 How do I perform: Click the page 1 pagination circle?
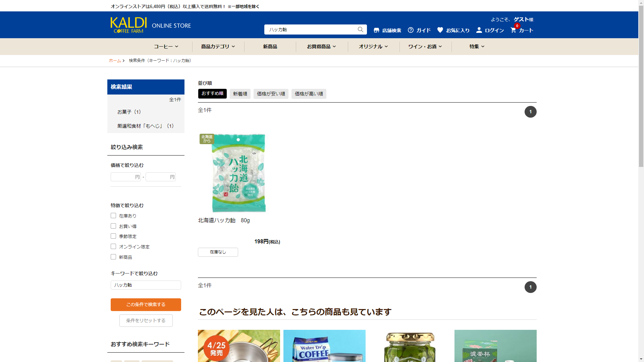[530, 112]
